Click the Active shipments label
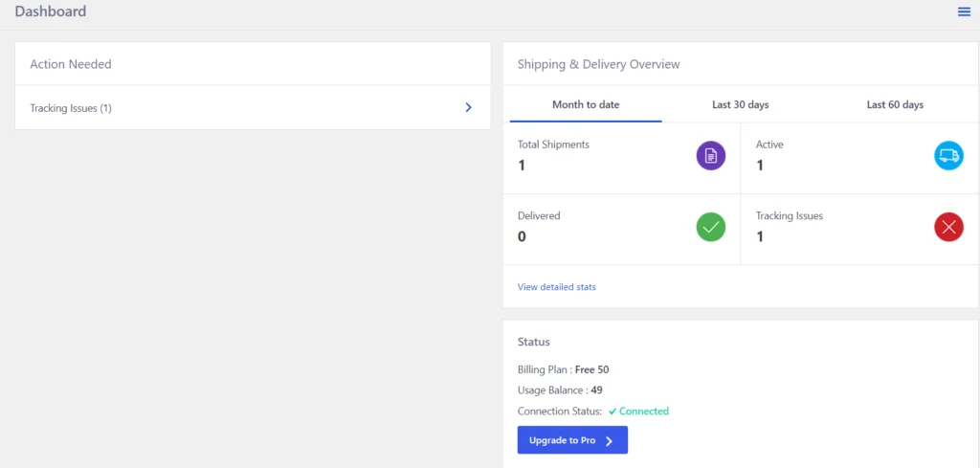The width and height of the screenshot is (980, 468). [x=769, y=145]
